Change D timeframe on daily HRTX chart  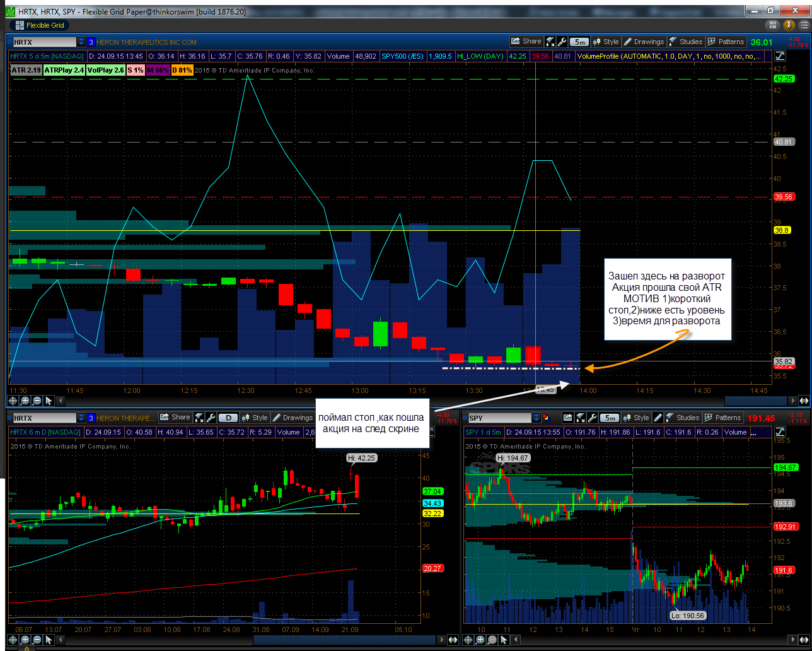228,418
